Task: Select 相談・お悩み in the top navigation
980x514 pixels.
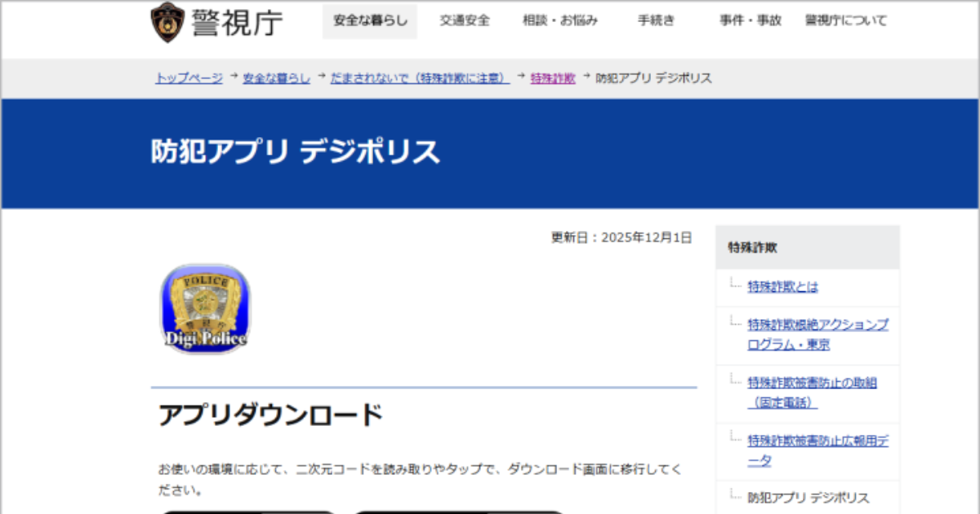Action: tap(558, 21)
